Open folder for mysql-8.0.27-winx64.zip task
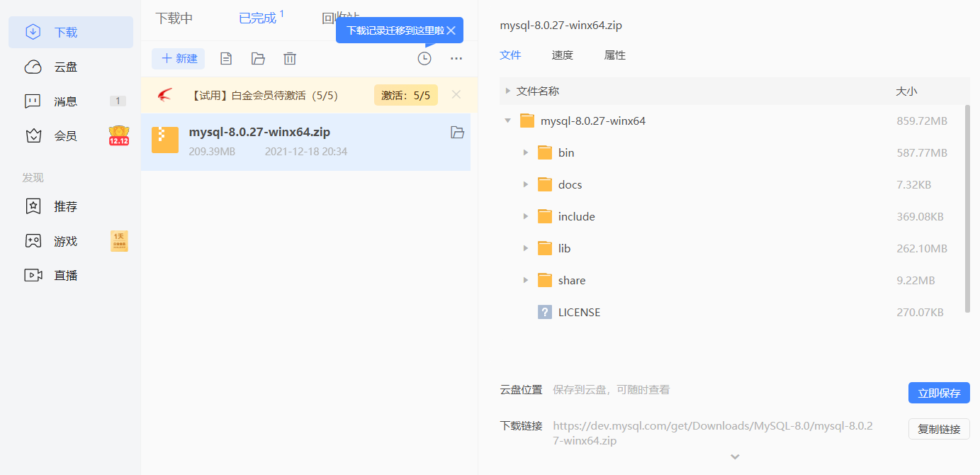980x475 pixels. (457, 132)
